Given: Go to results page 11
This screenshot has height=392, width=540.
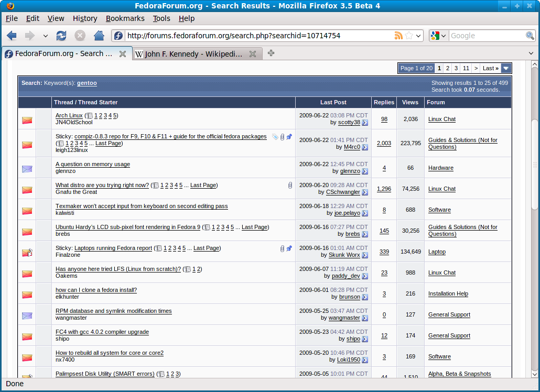Looking at the screenshot, I should [x=466, y=68].
